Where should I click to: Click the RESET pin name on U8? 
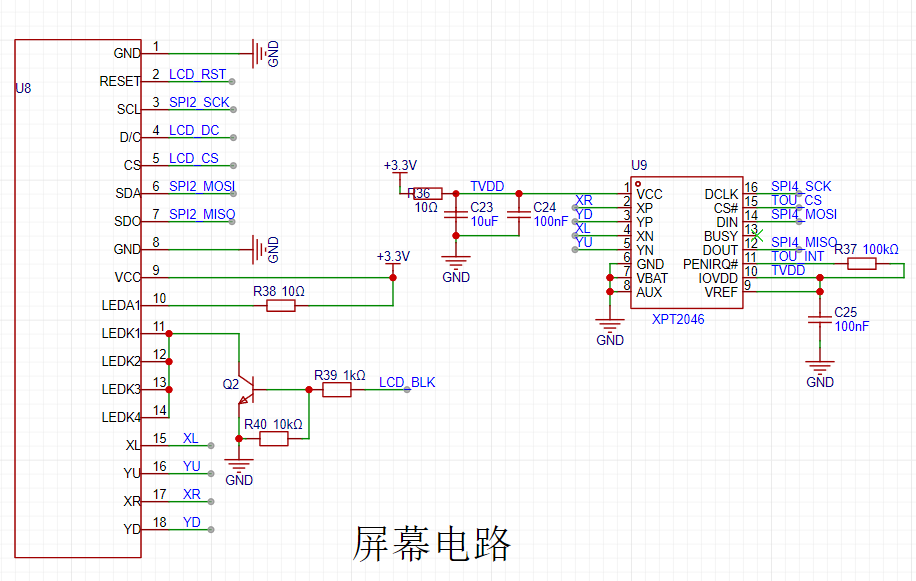pos(120,81)
